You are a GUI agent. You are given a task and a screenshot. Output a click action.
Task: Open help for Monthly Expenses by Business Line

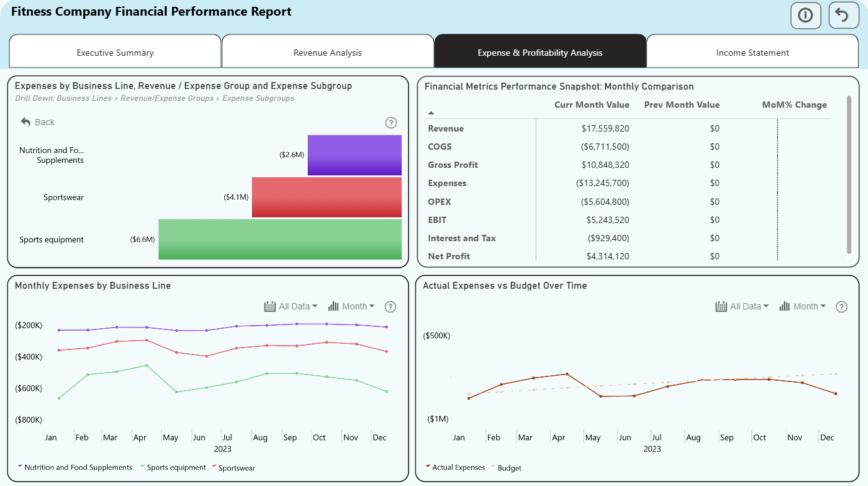(x=390, y=307)
